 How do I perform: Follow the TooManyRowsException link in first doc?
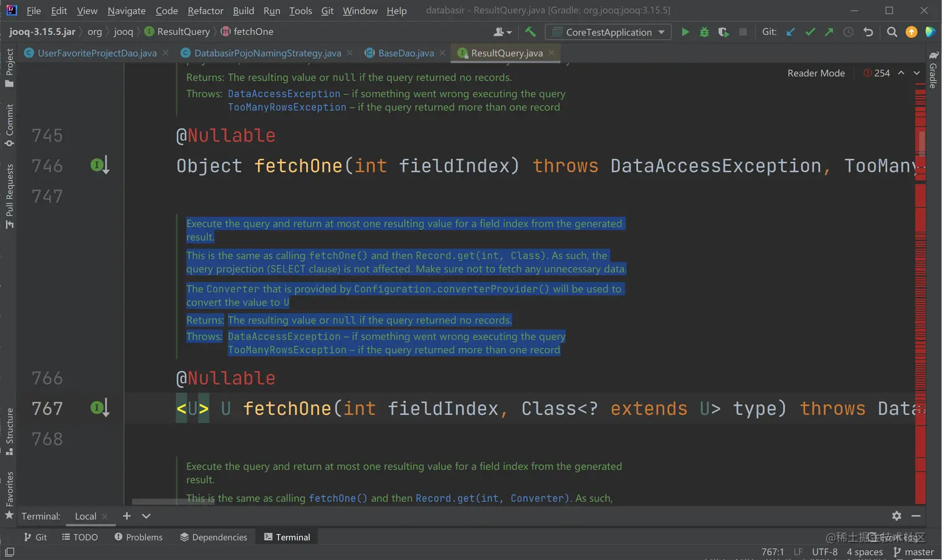point(287,107)
